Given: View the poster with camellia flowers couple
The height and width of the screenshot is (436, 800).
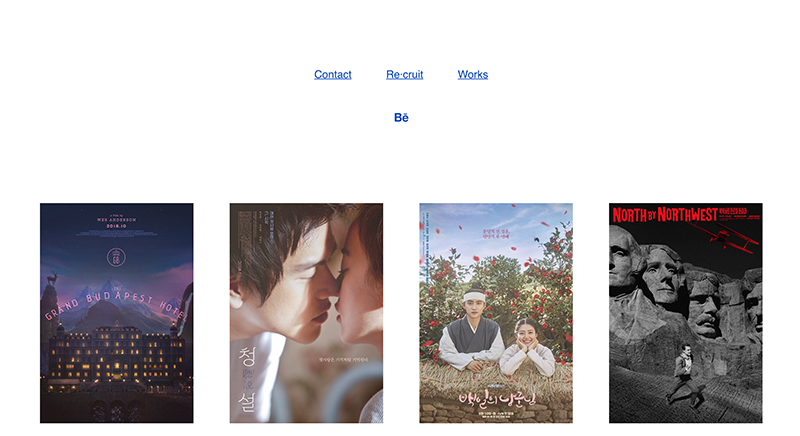Looking at the screenshot, I should [496, 313].
